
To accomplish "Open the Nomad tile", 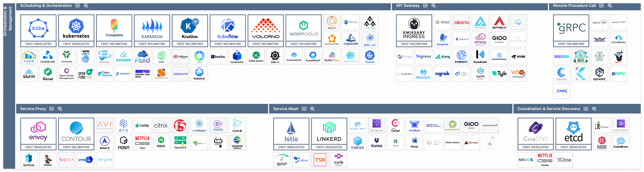I will [x=48, y=74].
